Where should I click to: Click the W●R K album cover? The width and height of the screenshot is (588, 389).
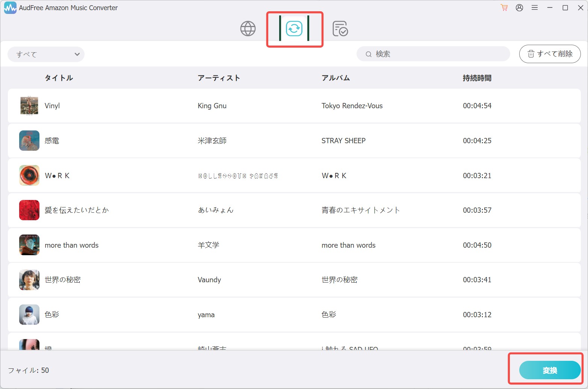(x=29, y=176)
